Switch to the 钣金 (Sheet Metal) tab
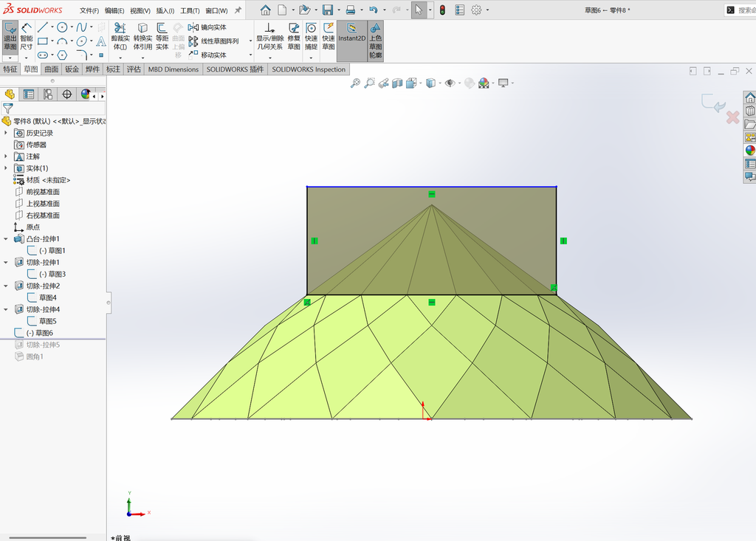This screenshot has height=541, width=756. pos(72,69)
